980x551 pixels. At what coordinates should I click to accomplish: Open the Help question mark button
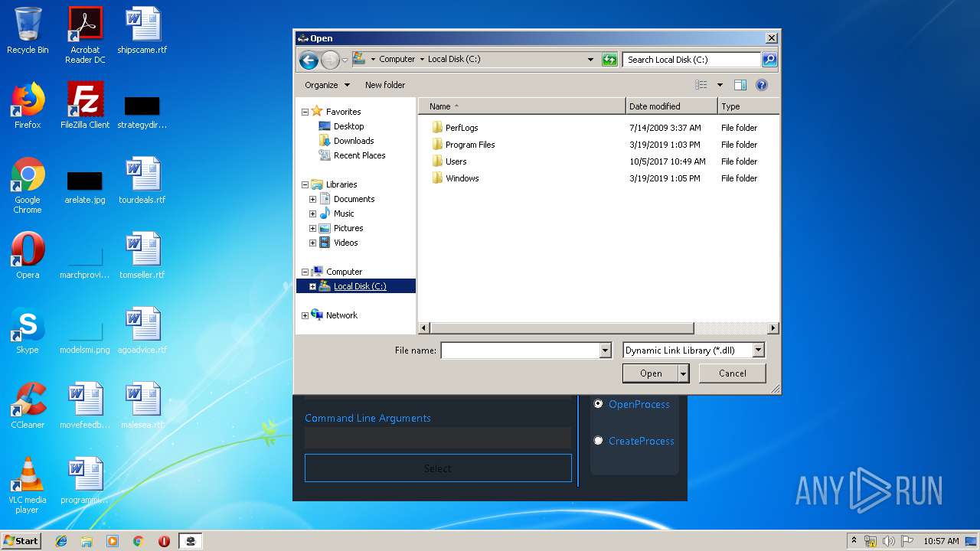(x=762, y=85)
